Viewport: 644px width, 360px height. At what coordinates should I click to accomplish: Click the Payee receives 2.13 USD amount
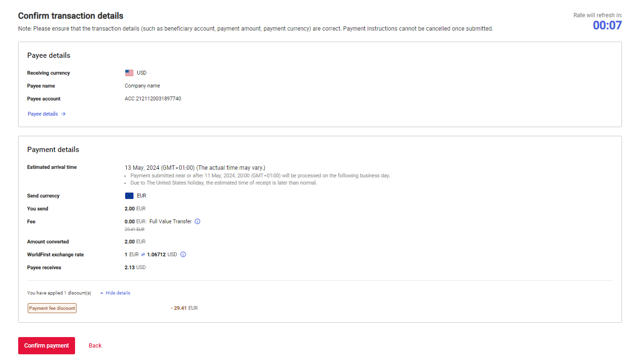coord(135,268)
